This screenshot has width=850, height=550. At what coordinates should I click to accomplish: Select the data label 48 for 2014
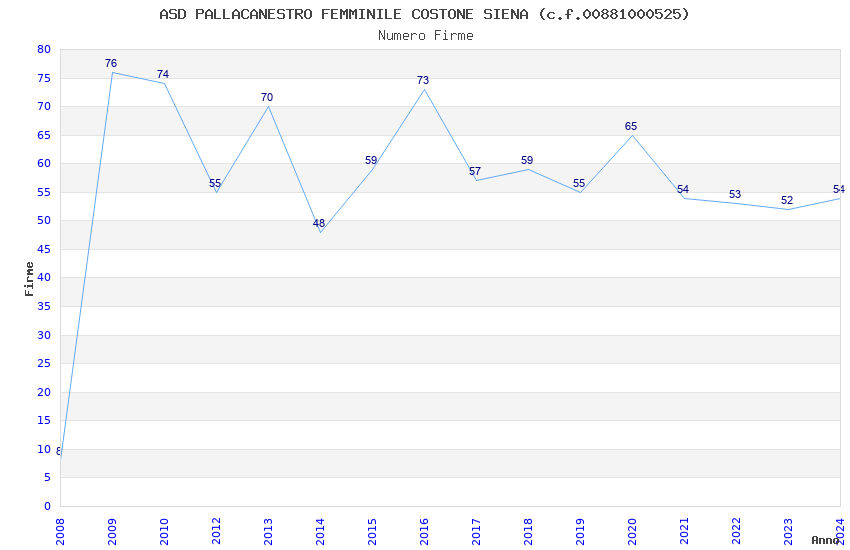tap(319, 223)
